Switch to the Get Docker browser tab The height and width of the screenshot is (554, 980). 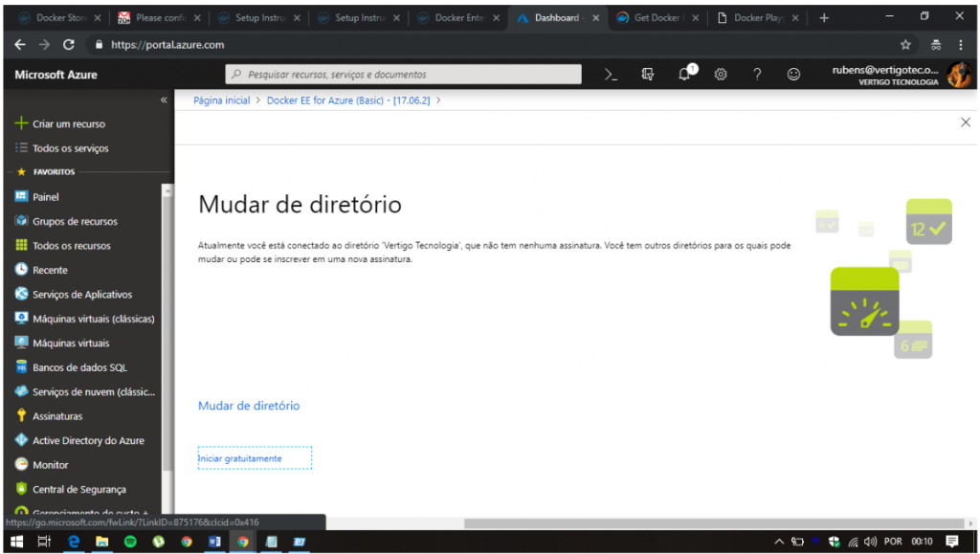tap(657, 18)
